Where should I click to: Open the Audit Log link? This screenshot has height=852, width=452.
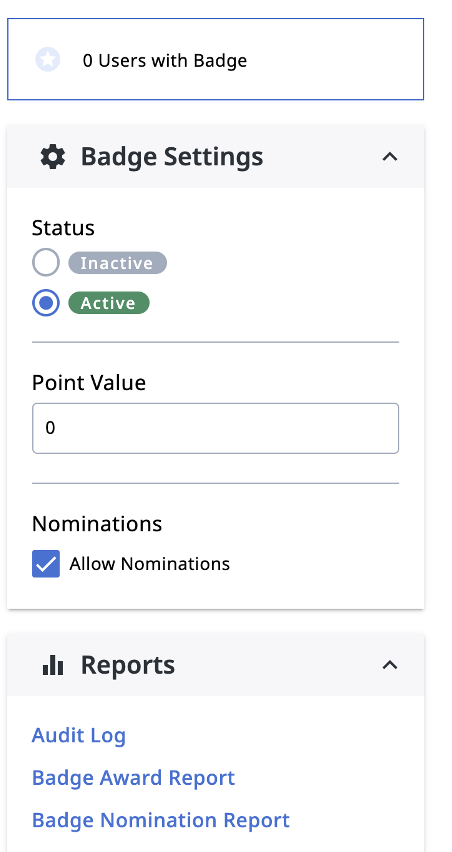(x=79, y=735)
